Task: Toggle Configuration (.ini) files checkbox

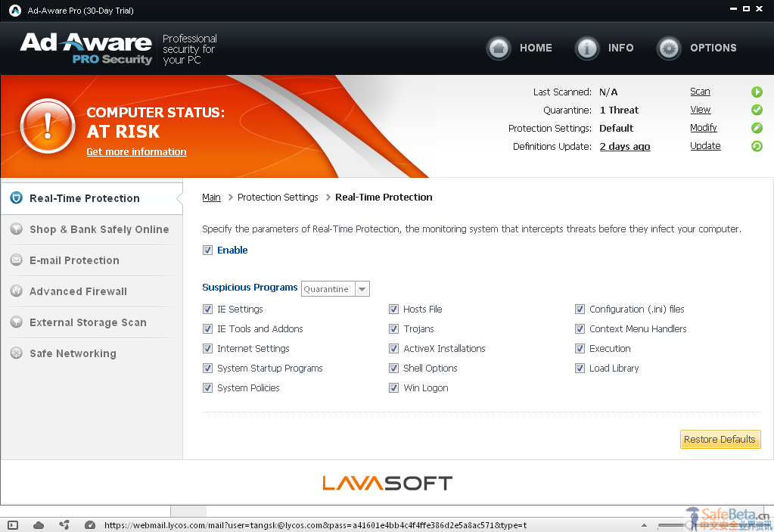Action: (580, 310)
